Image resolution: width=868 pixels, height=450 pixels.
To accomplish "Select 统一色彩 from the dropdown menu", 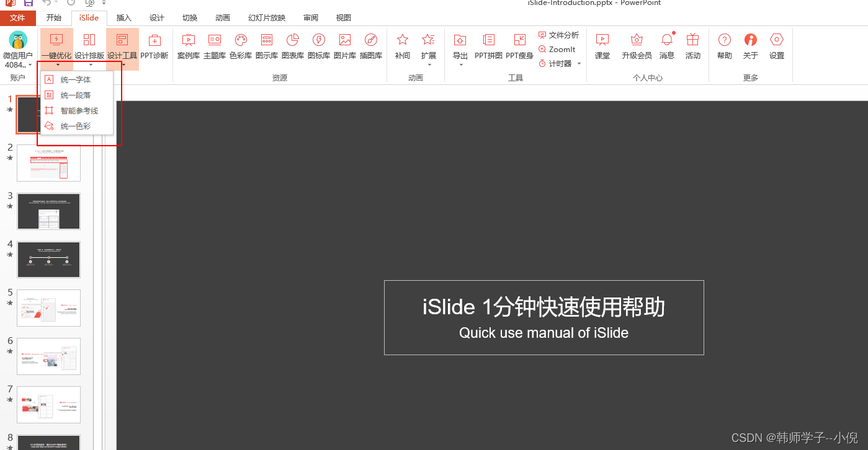I will pyautogui.click(x=76, y=126).
